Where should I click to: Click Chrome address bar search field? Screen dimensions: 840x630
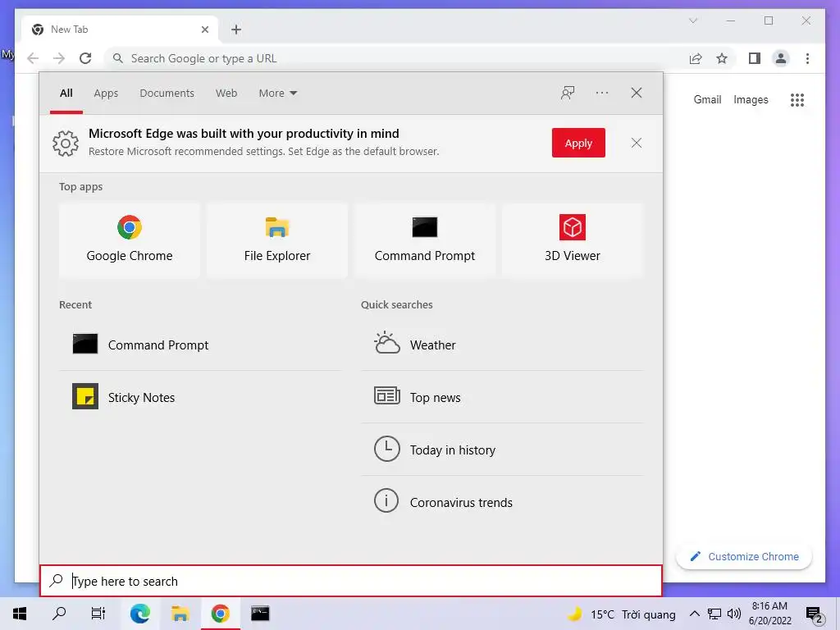point(396,58)
